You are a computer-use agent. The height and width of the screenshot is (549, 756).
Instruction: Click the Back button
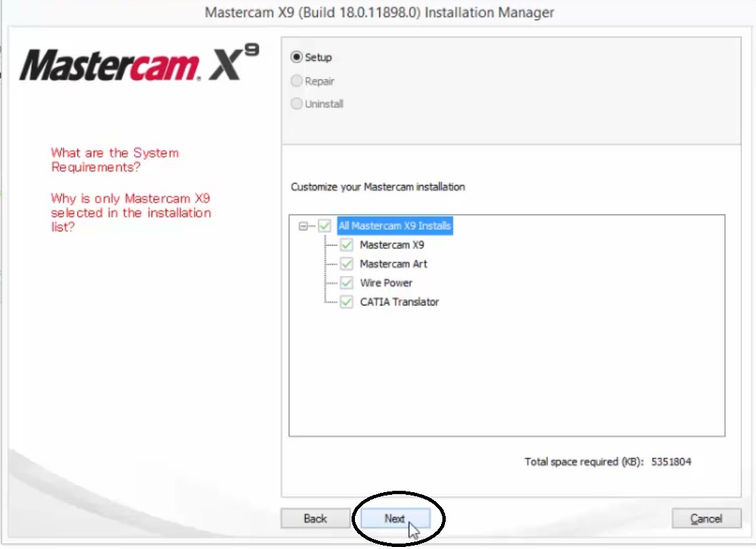coord(315,519)
